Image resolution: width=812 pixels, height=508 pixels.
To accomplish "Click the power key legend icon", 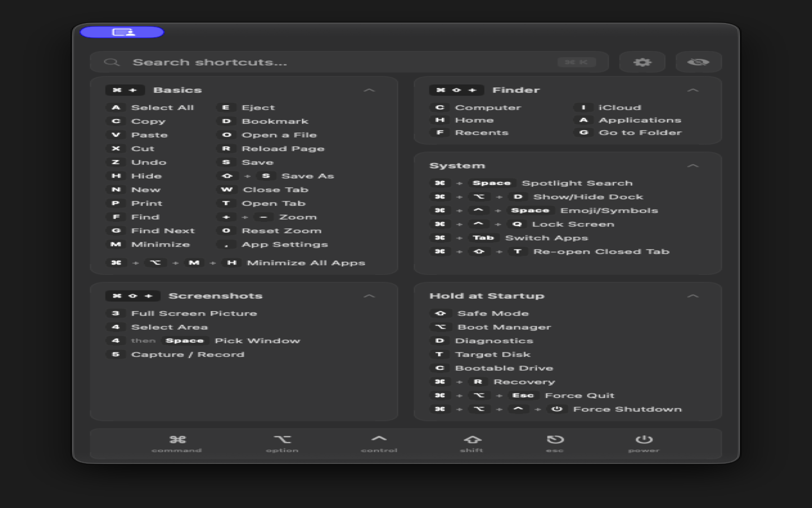I will (x=644, y=439).
